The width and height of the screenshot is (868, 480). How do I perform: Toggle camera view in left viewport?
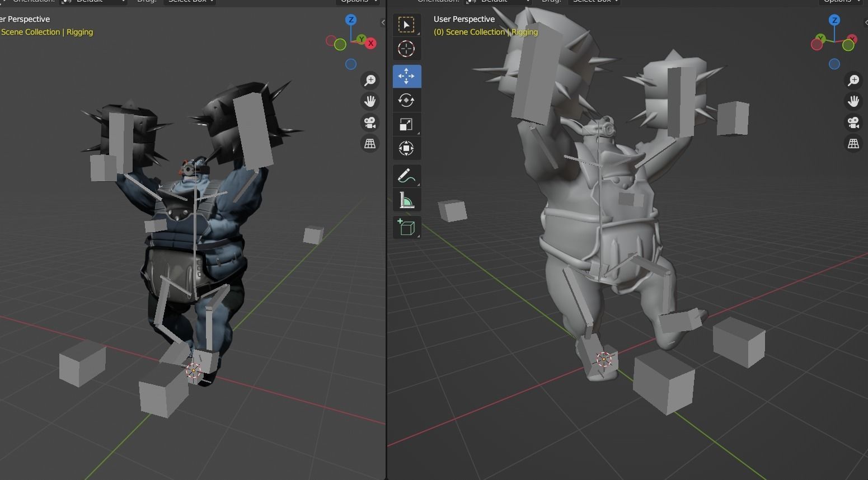(370, 123)
